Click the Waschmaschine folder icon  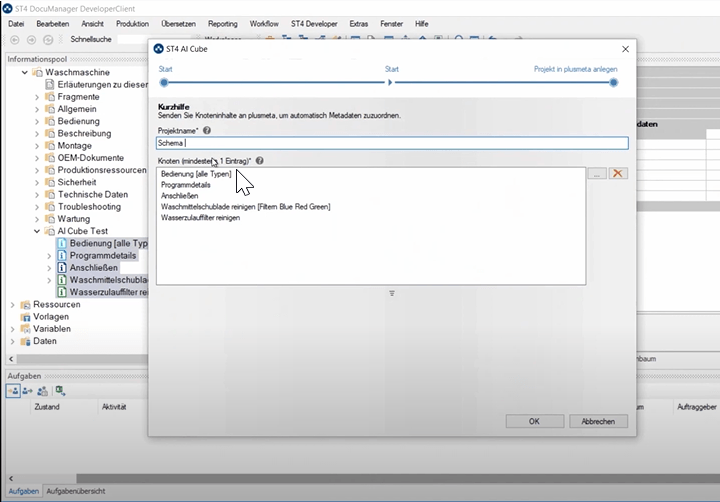click(x=37, y=72)
